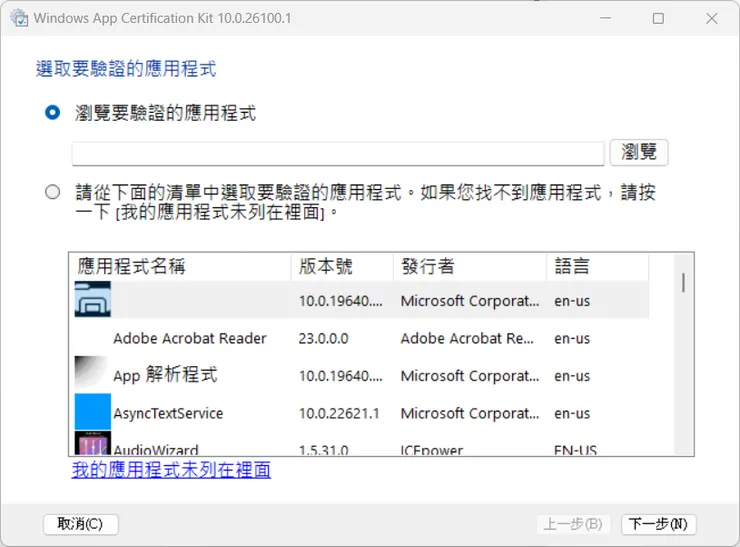Select the AsyncTextService name
The height and width of the screenshot is (547, 740).
point(168,413)
